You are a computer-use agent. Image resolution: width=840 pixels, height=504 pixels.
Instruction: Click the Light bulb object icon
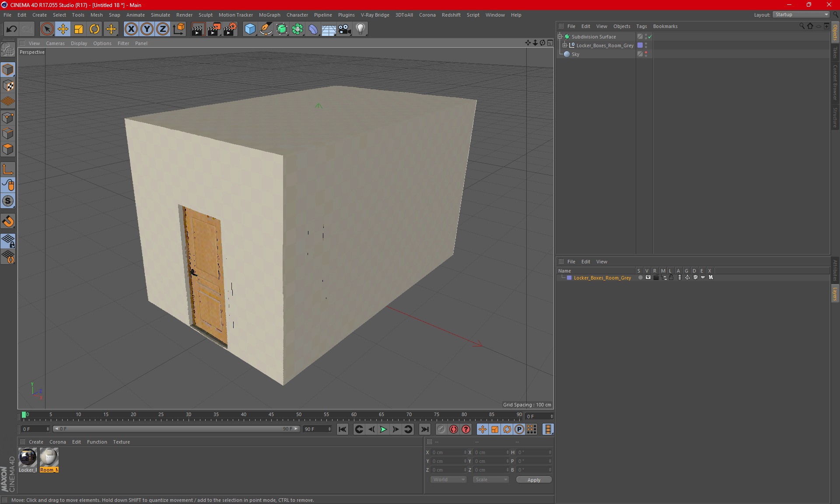click(360, 29)
